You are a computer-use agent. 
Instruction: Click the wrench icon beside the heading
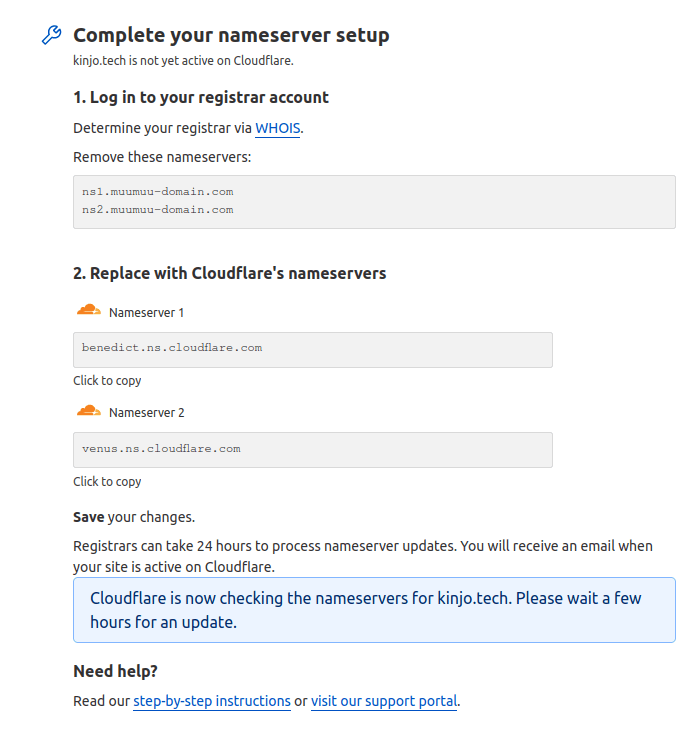(51, 35)
